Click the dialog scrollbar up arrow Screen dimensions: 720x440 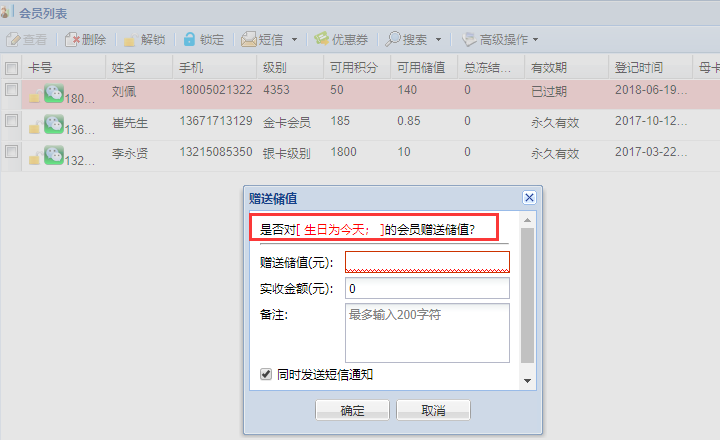(x=528, y=220)
